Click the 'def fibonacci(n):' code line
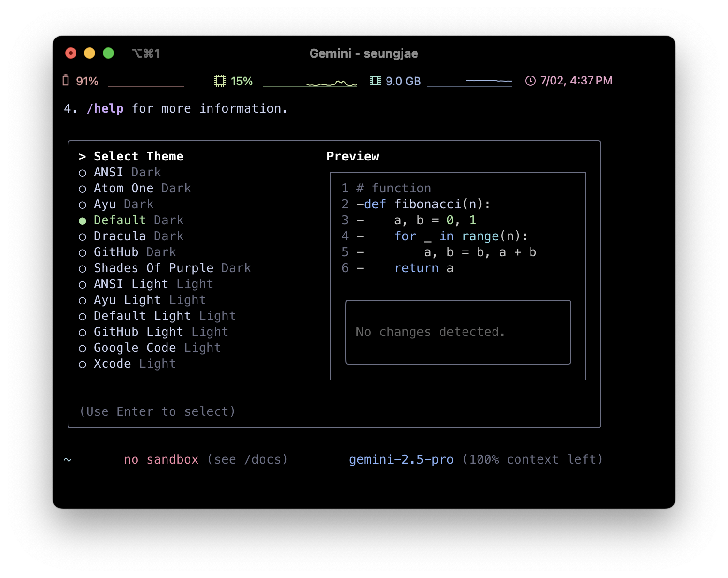 (x=427, y=204)
